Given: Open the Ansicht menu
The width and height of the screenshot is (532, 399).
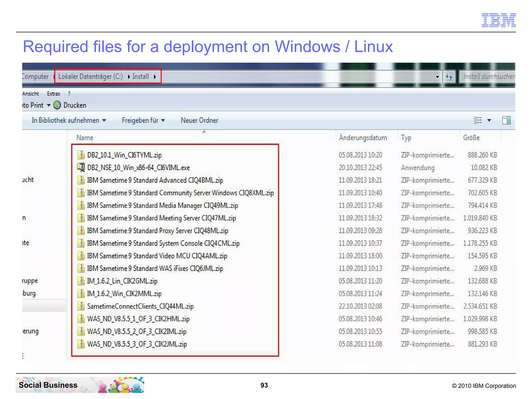Looking at the screenshot, I should coord(30,94).
